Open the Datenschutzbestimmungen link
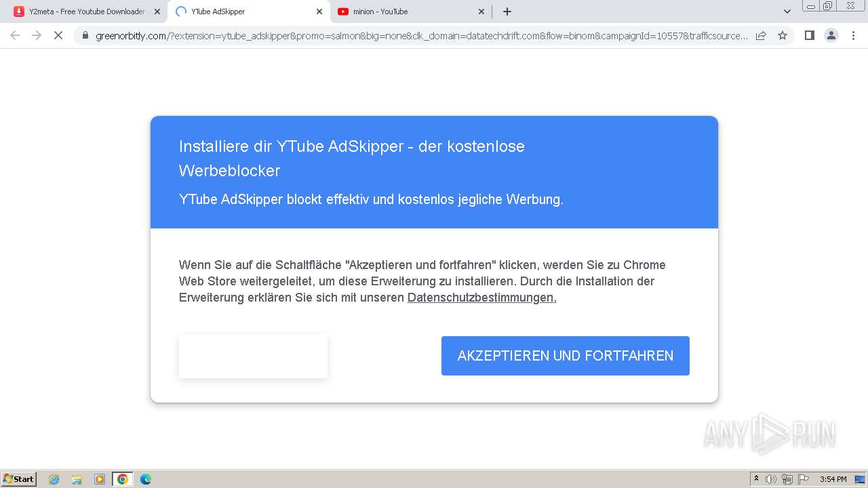Image resolution: width=868 pixels, height=488 pixels. click(481, 298)
